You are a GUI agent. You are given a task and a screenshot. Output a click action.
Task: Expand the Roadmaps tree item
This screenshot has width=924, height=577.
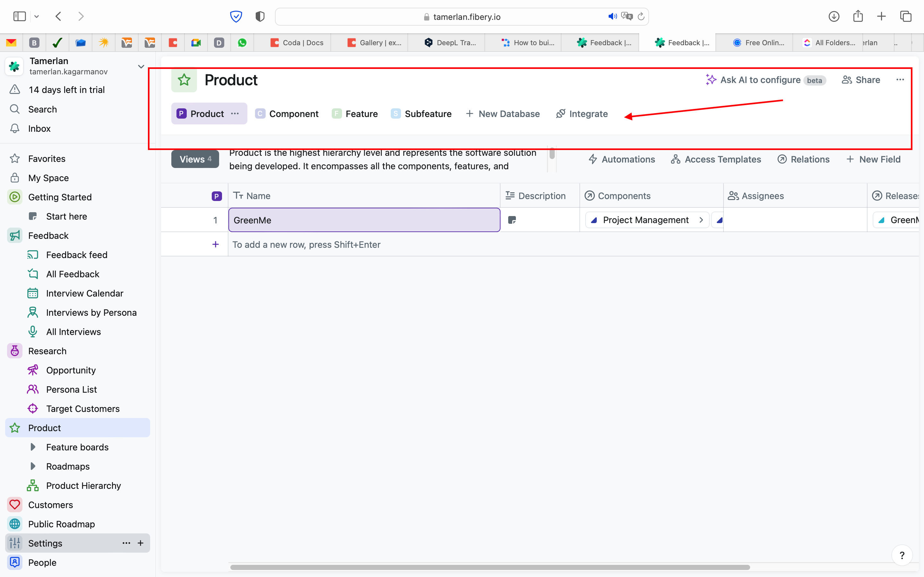pos(33,466)
